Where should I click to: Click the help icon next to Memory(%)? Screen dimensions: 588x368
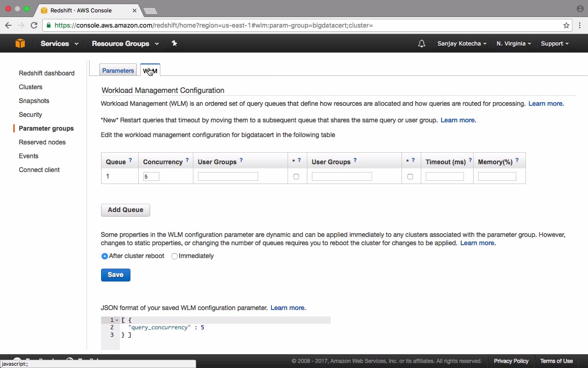click(x=517, y=160)
